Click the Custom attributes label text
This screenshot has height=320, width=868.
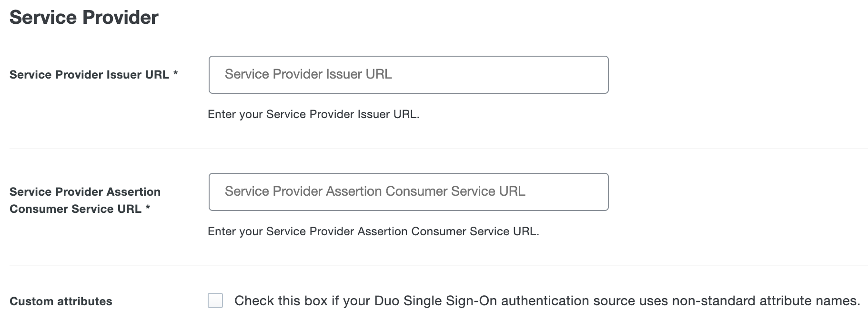tap(62, 300)
